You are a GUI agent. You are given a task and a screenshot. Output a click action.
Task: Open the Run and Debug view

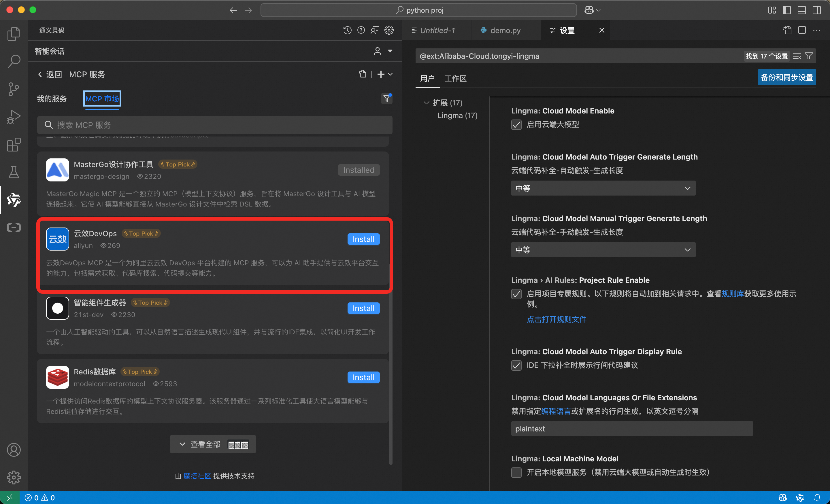14,117
